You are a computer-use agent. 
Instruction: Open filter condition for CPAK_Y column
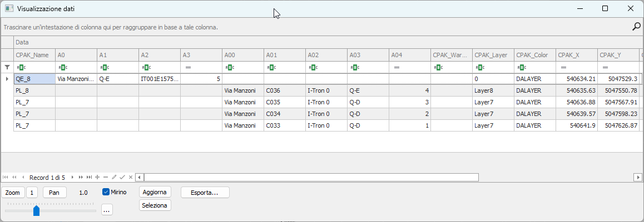[605, 67]
